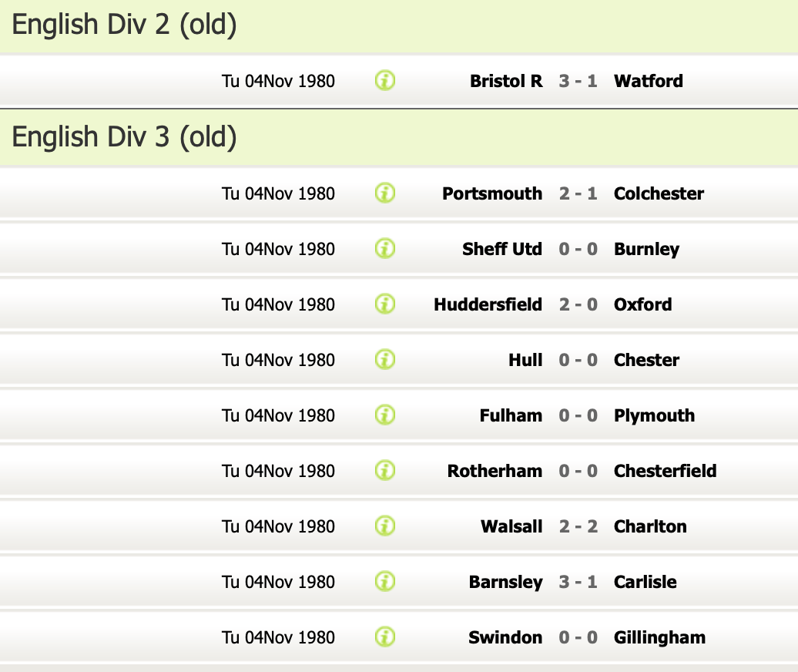Open info icon for Swindon vs Gillingham
798x672 pixels.
click(385, 637)
